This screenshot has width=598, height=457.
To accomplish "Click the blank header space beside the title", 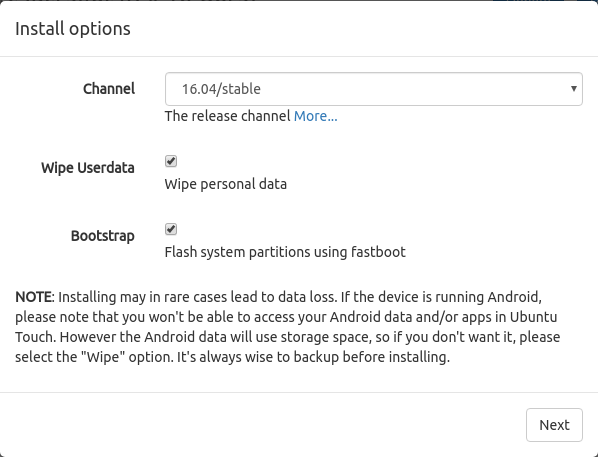I will (x=362, y=29).
